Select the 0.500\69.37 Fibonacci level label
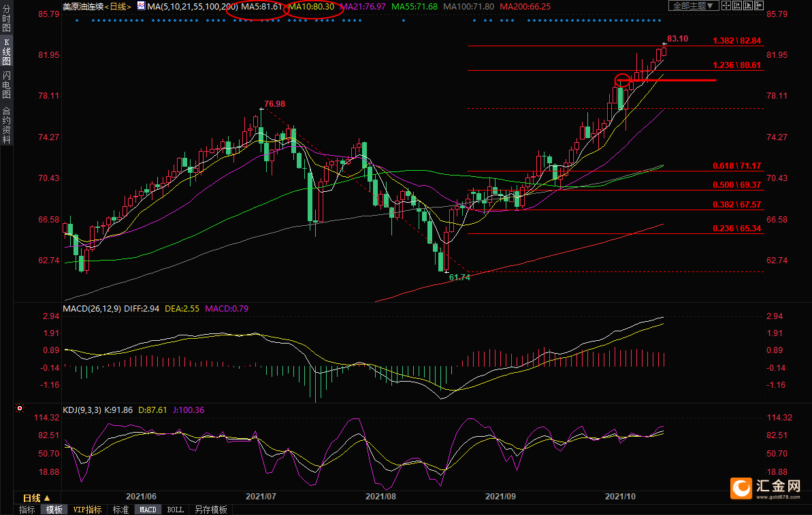 click(737, 185)
